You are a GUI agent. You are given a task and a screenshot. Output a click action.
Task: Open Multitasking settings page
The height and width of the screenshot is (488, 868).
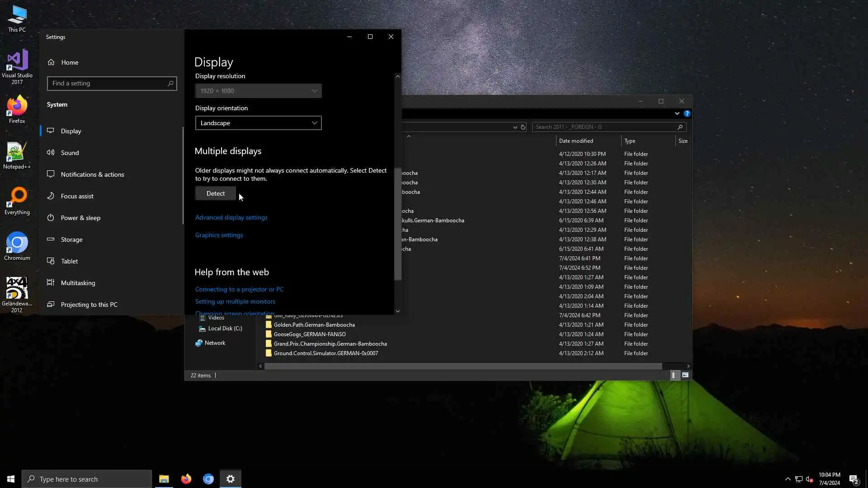point(78,283)
